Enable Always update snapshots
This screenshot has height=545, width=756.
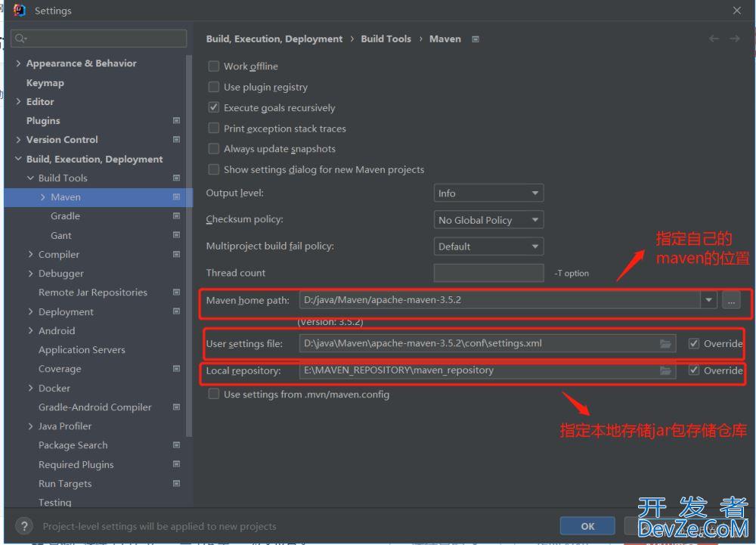(214, 148)
